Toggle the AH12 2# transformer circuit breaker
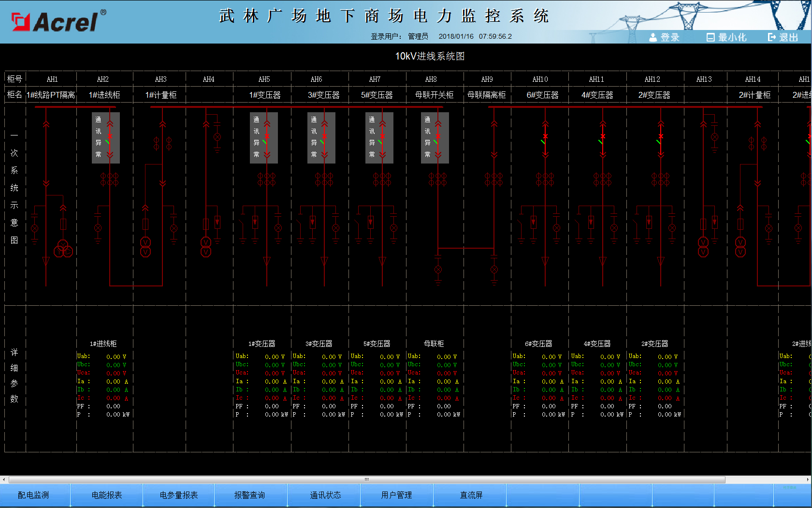 pyautogui.click(x=661, y=137)
